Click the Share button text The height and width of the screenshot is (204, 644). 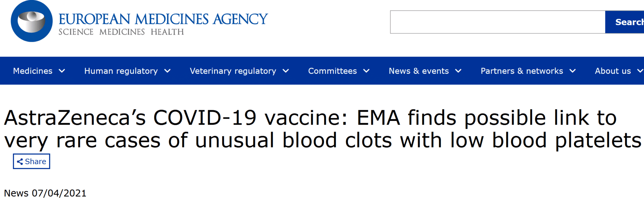36,162
